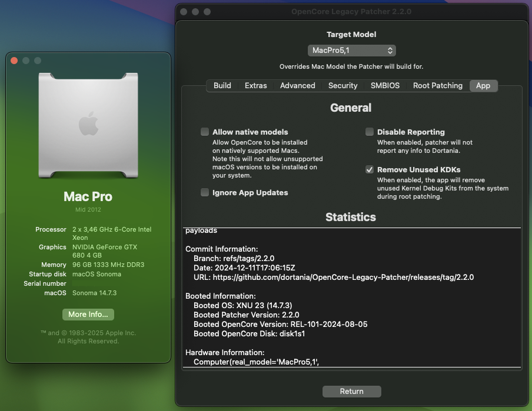Click the 'macOS Sonoma' startup disk value
The width and height of the screenshot is (532, 411).
(97, 275)
